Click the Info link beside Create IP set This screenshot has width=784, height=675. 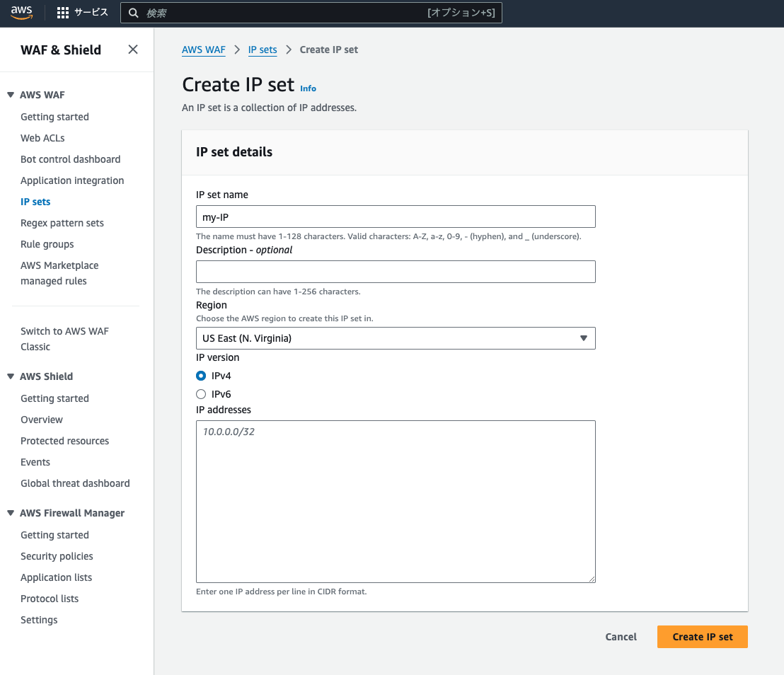point(308,88)
